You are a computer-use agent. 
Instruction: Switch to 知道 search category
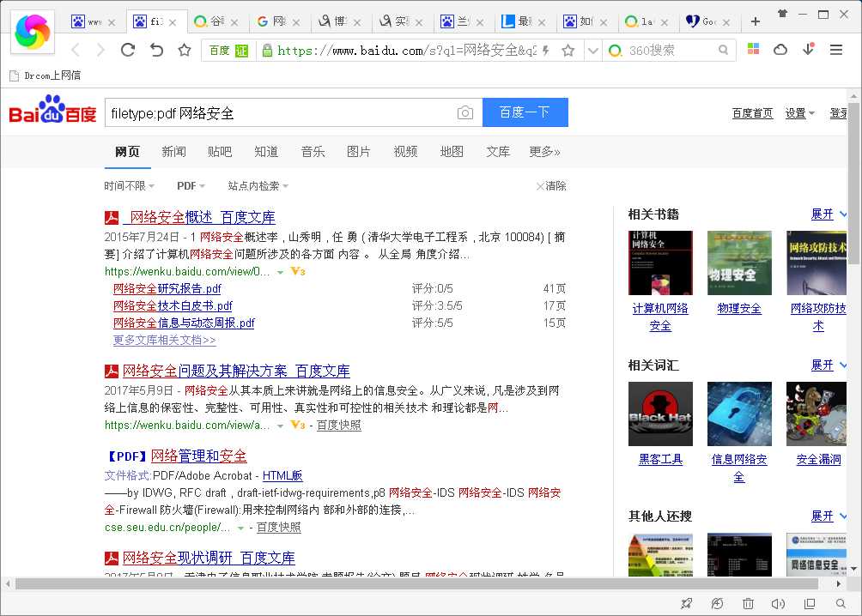point(266,152)
